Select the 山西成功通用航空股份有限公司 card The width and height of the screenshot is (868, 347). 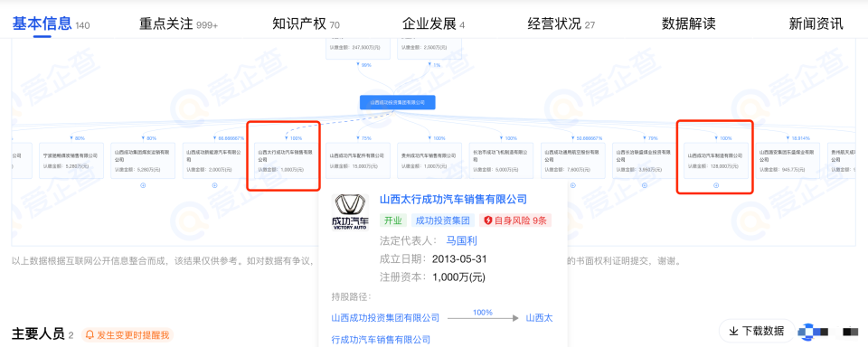tap(573, 161)
